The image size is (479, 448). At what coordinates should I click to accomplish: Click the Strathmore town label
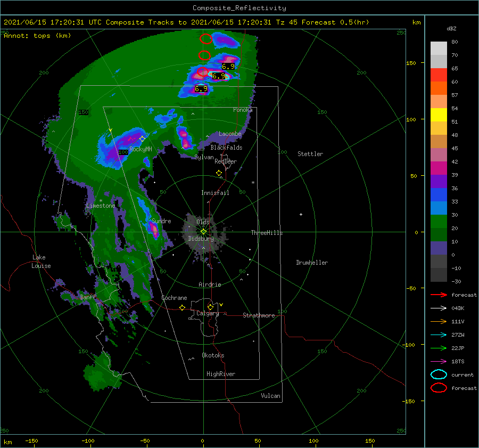(259, 315)
